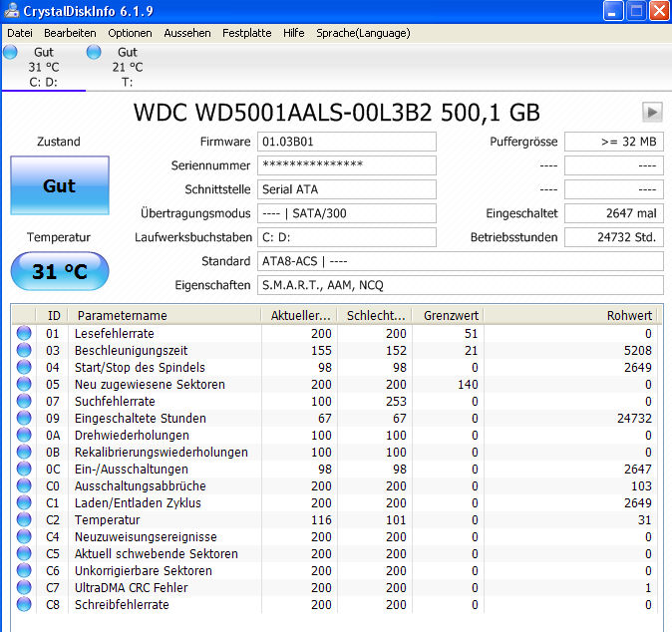
Task: Open the Aussehen menu
Action: point(187,33)
